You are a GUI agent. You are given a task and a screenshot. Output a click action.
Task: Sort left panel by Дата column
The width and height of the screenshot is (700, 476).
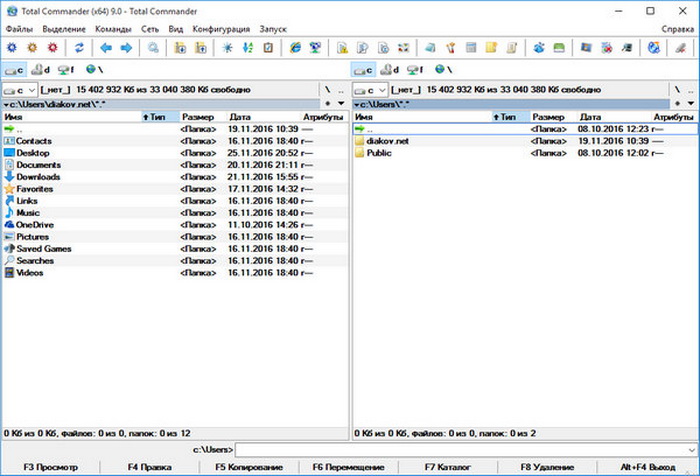[x=240, y=117]
